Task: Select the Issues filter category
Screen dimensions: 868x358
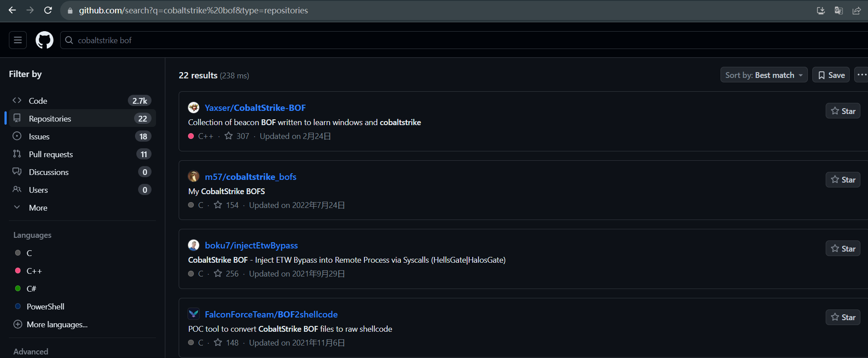Action: 39,136
